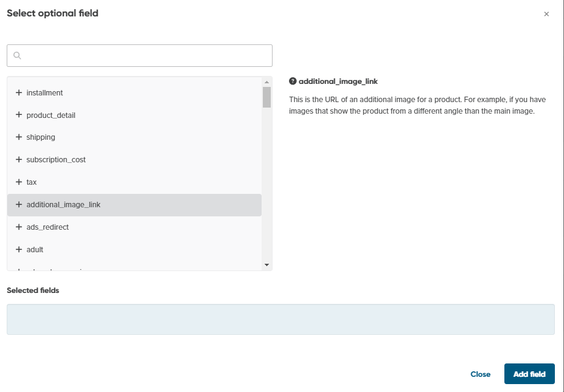
Task: Dismiss dialog with the X button
Action: 546,14
